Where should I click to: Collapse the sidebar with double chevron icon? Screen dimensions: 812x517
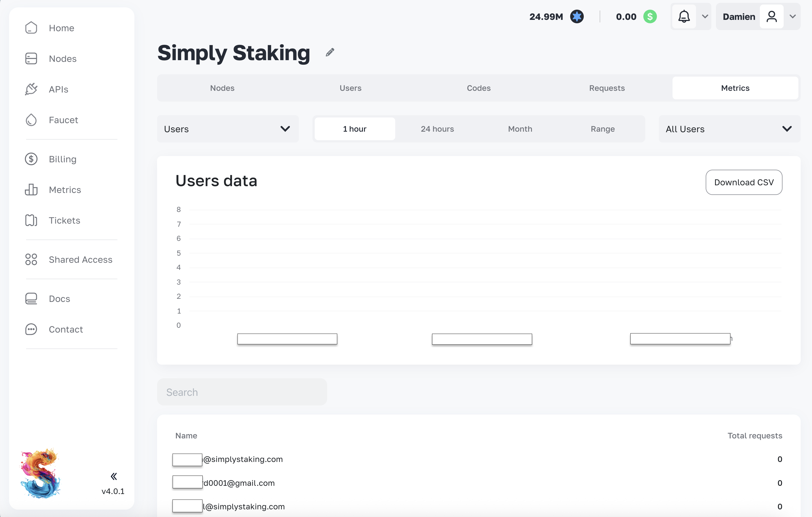click(114, 476)
